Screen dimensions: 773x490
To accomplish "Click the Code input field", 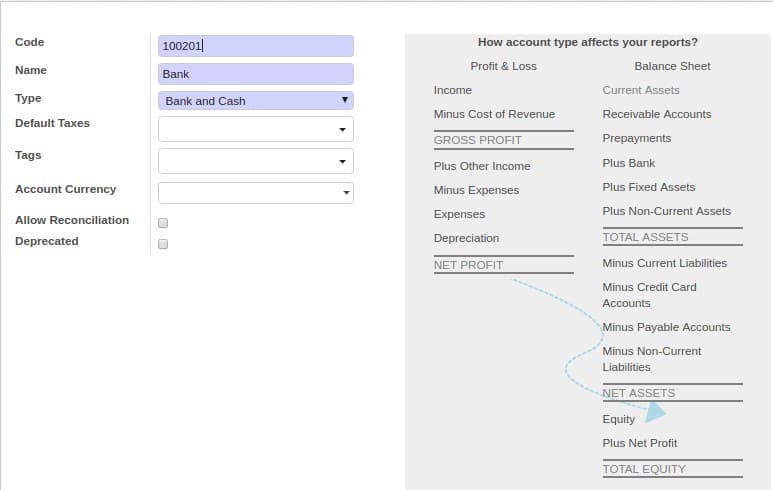I will tap(255, 46).
